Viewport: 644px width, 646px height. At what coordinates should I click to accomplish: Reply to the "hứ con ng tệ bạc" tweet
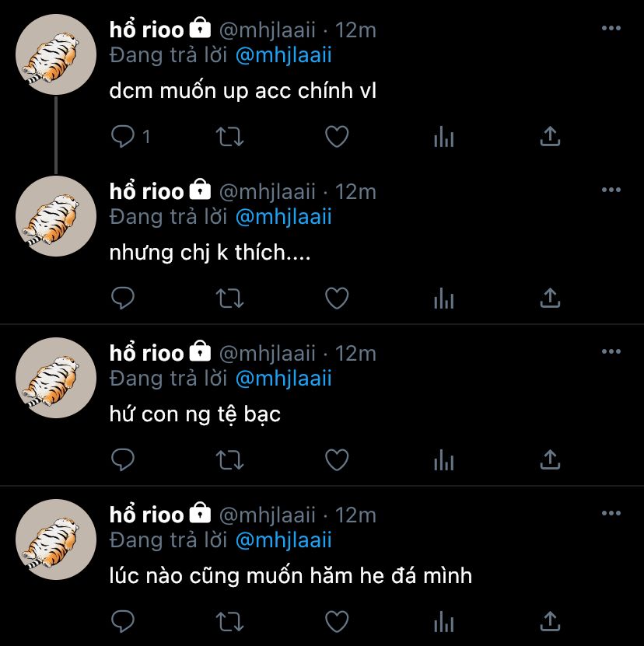coord(123,459)
